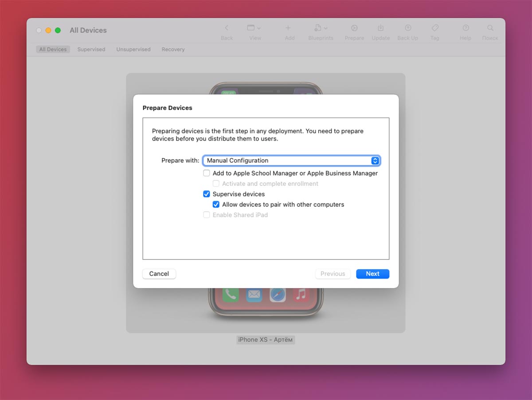Go back using the Back toolbar arrow
Image resolution: width=532 pixels, height=400 pixels.
[227, 28]
